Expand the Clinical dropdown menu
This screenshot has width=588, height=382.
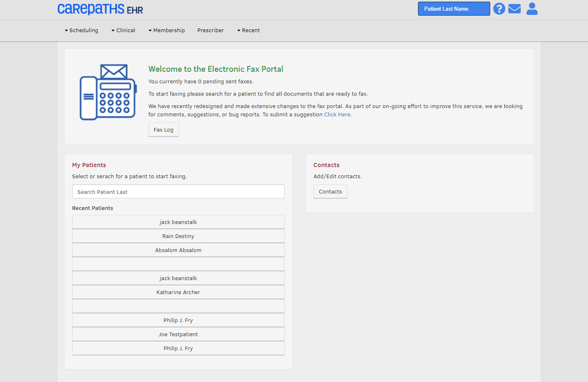point(123,31)
